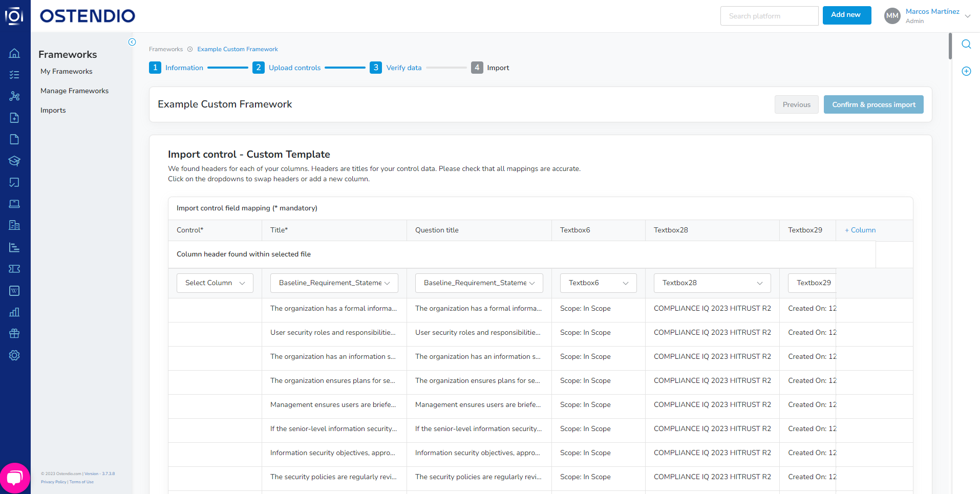The image size is (980, 494).
Task: Switch to the Verify data step
Action: tap(403, 67)
